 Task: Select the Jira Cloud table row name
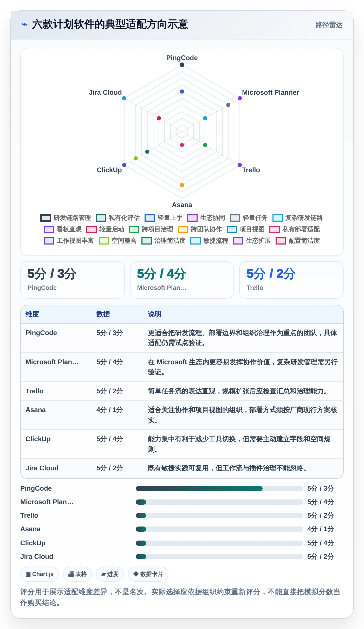42,468
